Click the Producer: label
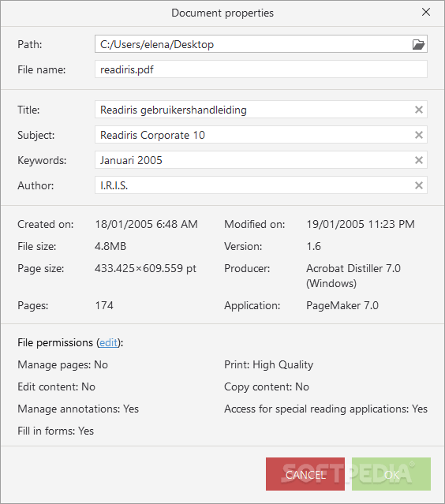 (x=247, y=268)
